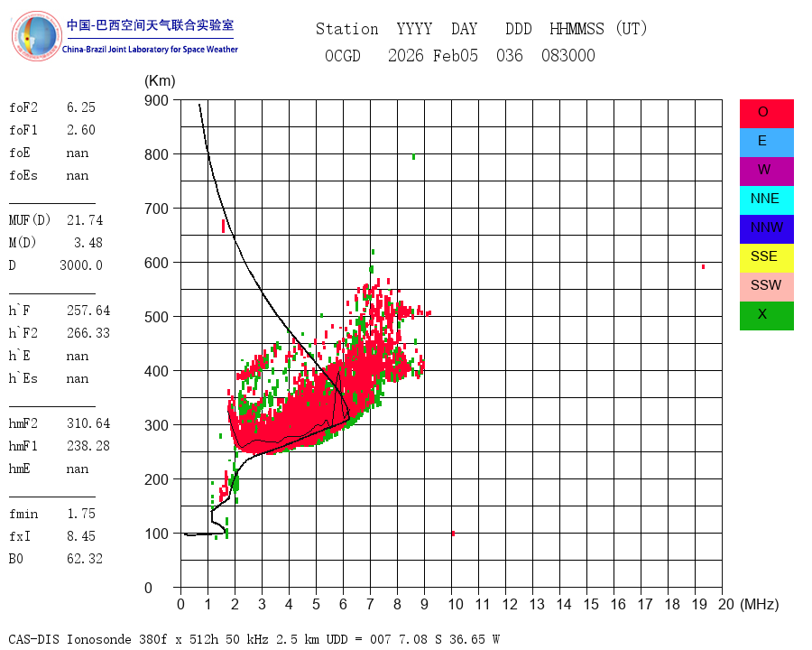The width and height of the screenshot is (812, 650).
Task: Click the MUF(D) value 21.74
Action: pyautogui.click(x=85, y=220)
